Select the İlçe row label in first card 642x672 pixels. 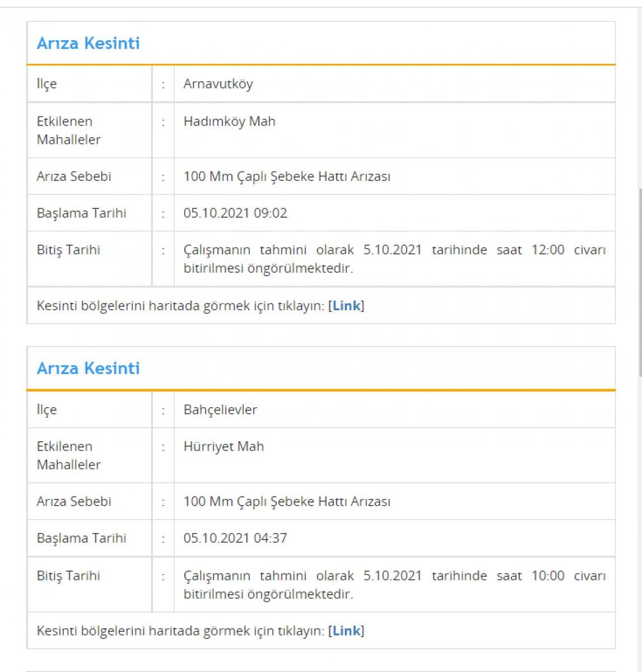[46, 84]
